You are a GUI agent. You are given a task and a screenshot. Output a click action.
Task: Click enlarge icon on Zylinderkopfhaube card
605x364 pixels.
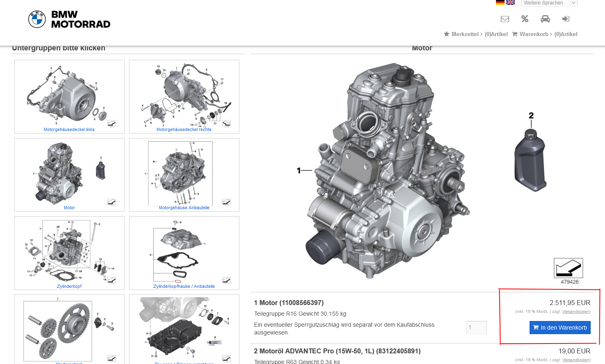click(226, 280)
